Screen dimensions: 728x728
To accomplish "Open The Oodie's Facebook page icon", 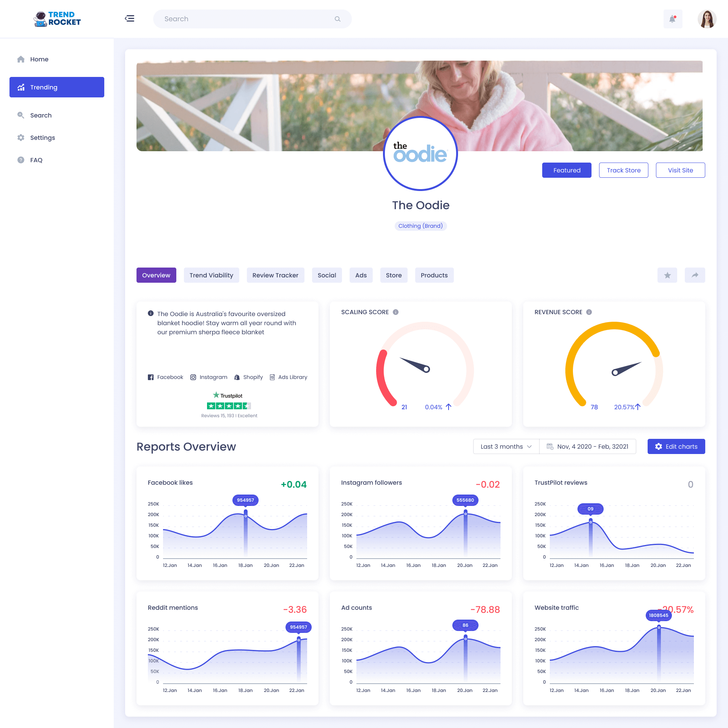I will coord(151,377).
